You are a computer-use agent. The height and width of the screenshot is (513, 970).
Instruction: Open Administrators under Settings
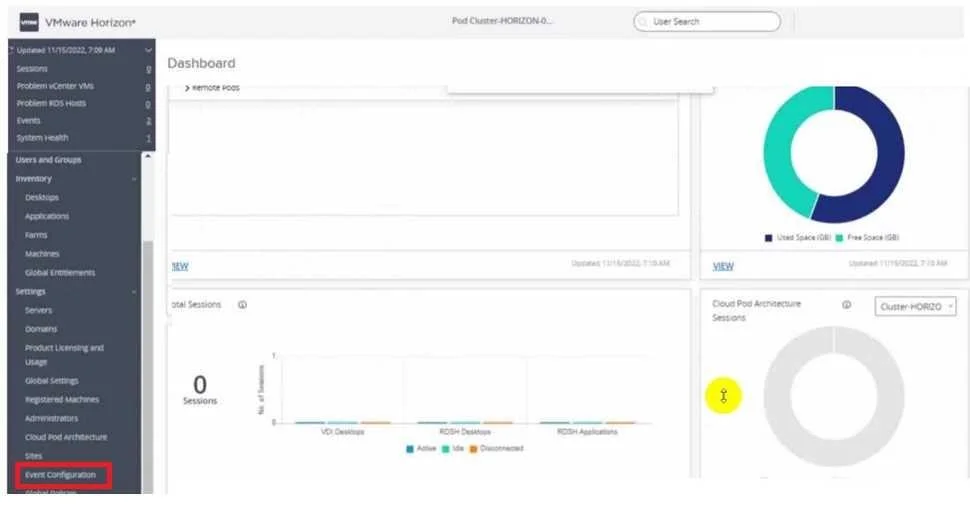coord(51,418)
